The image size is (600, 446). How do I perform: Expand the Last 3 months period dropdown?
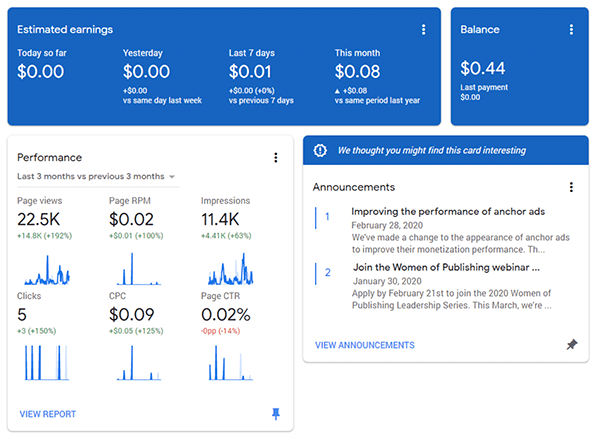click(97, 177)
